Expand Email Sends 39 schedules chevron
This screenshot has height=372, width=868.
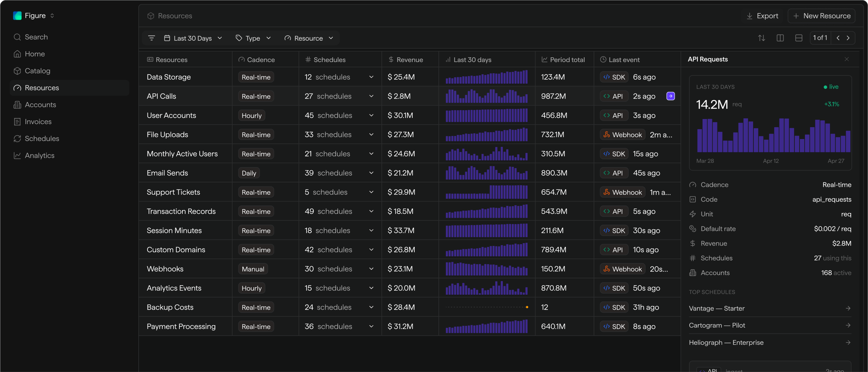pos(371,173)
